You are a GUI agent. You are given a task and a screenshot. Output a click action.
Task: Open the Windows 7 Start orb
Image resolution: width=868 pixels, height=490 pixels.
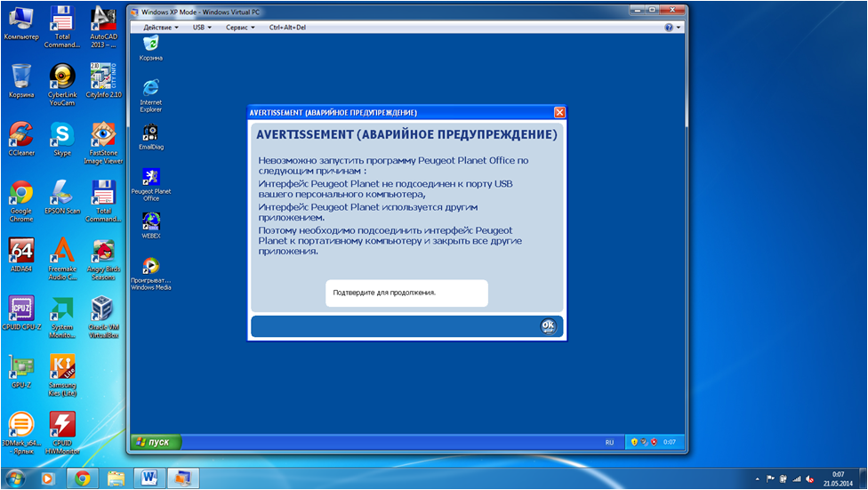[15, 478]
